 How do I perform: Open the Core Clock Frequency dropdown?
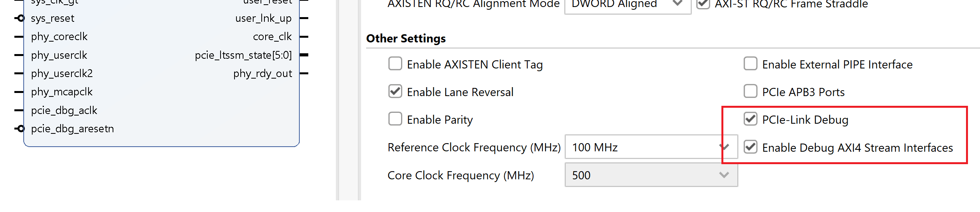[x=651, y=175]
